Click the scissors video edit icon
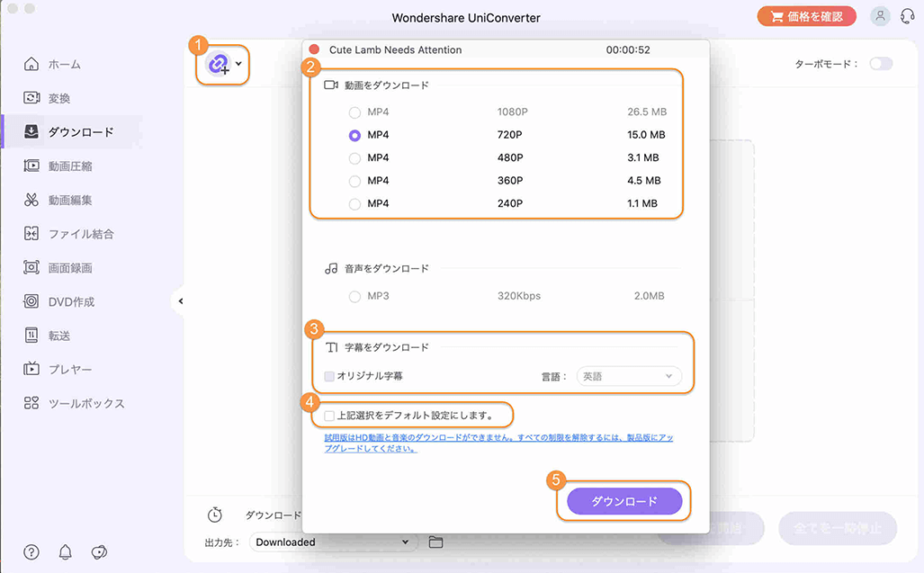The width and height of the screenshot is (924, 573). 31,200
